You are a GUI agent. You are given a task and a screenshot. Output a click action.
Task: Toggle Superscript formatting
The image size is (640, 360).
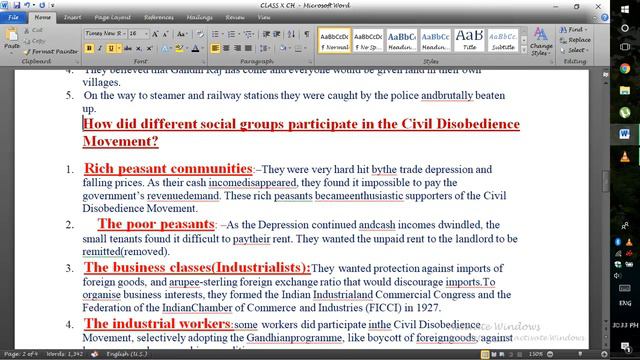pyautogui.click(x=149, y=48)
